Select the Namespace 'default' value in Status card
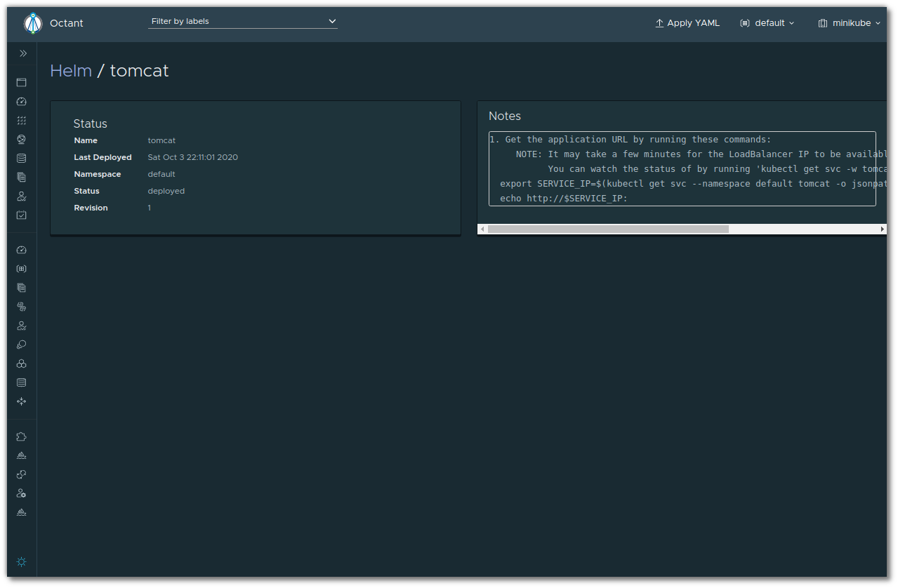 pyautogui.click(x=161, y=174)
